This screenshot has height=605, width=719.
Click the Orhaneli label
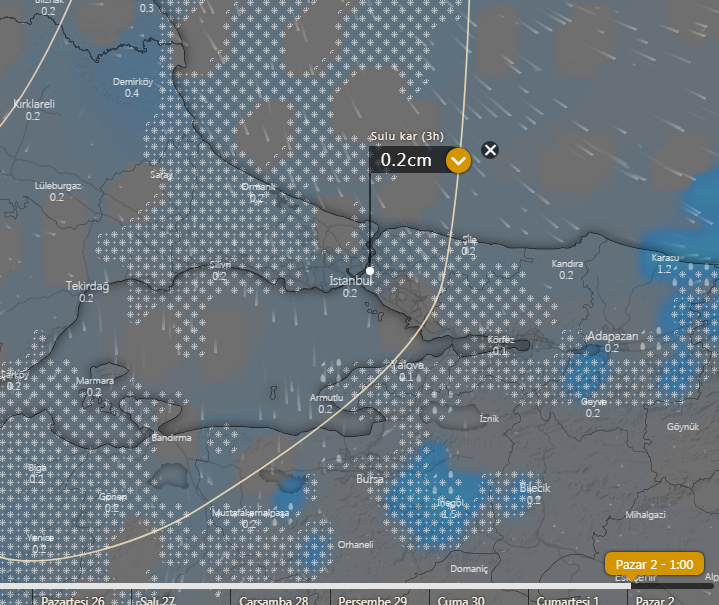(355, 544)
